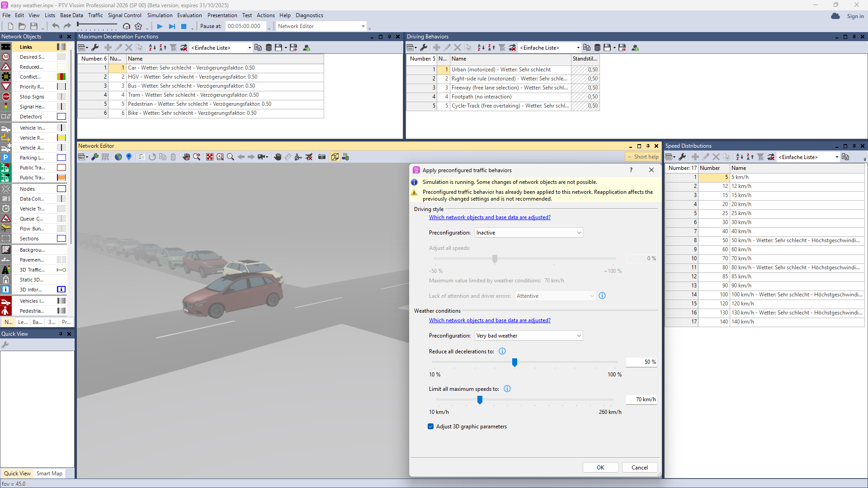Open Driving style Preconfiguration dropdown showing Inactive
This screenshot has height=488, width=868.
(528, 233)
